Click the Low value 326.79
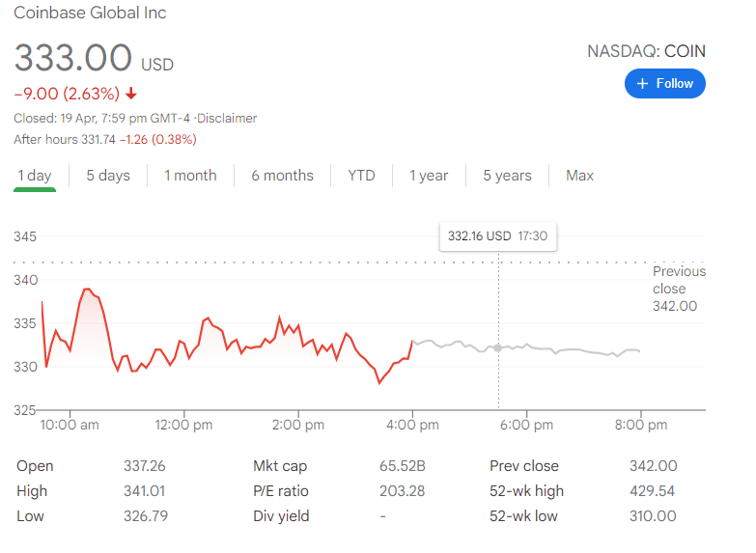 click(x=146, y=516)
